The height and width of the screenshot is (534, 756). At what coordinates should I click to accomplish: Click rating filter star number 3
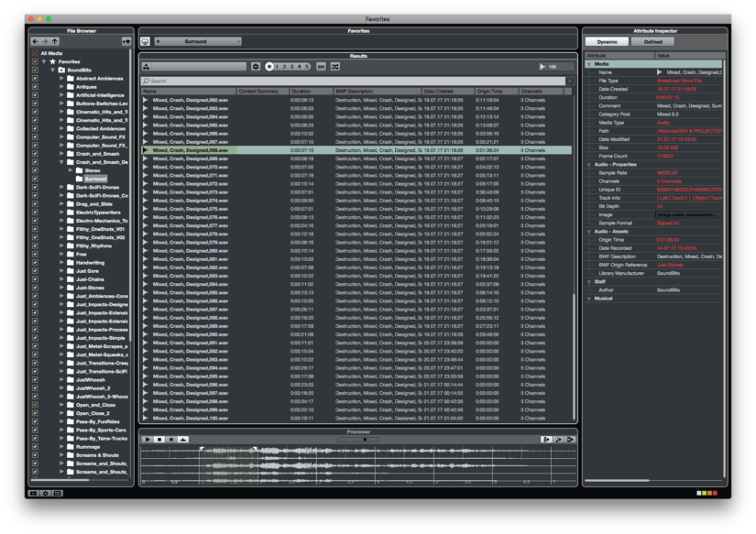(291, 65)
